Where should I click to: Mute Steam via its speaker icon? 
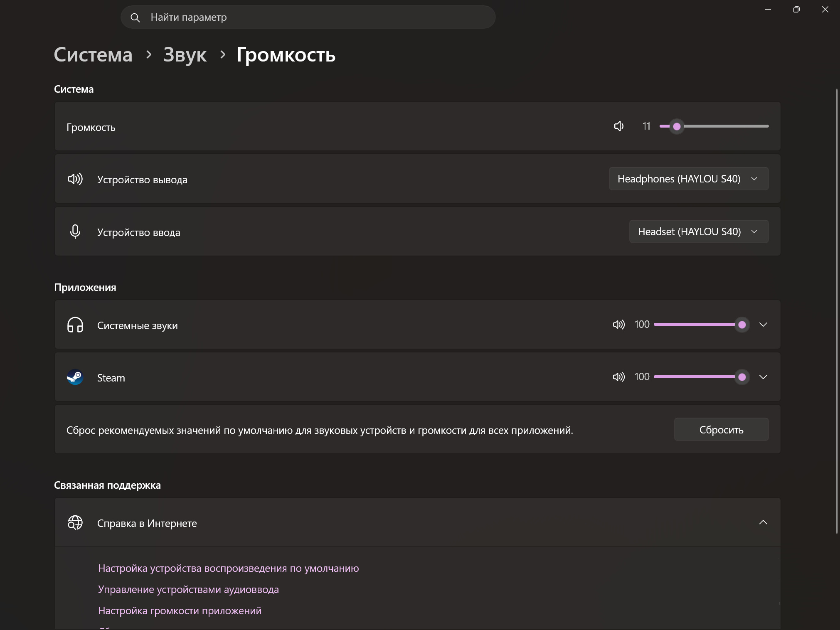tap(619, 377)
